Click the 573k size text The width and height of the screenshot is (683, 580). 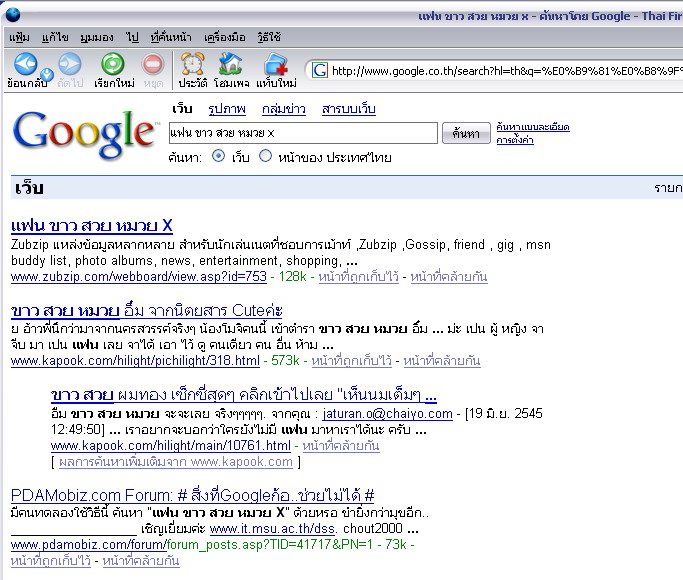pyautogui.click(x=286, y=361)
